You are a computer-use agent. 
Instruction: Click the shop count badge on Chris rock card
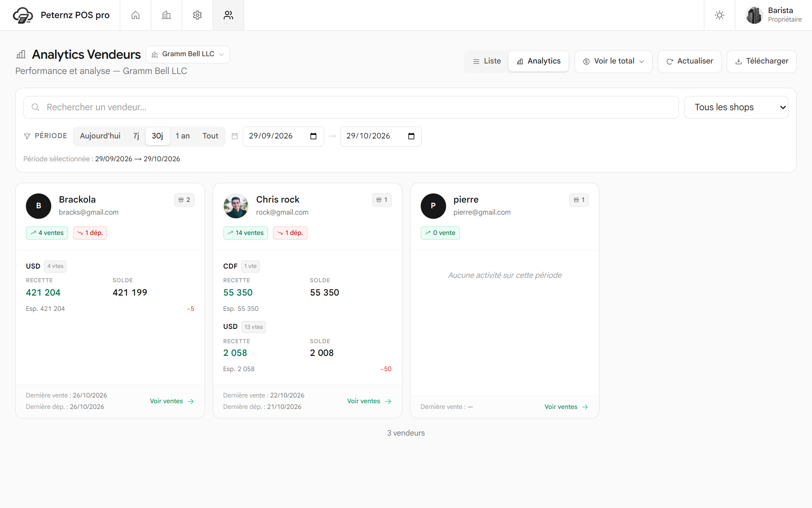tap(382, 200)
